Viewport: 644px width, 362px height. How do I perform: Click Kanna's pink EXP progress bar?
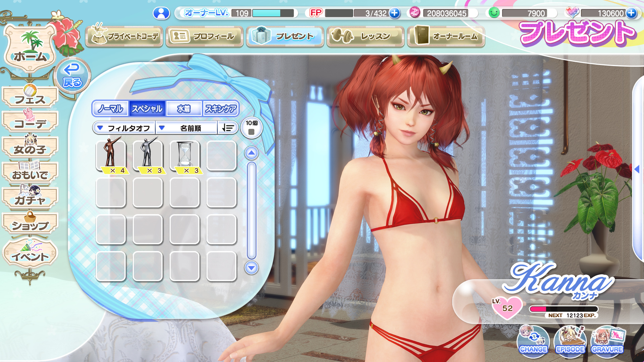point(563,309)
